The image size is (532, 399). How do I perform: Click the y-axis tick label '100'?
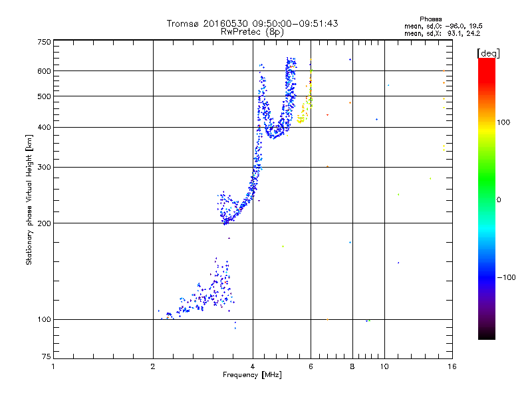[44, 320]
